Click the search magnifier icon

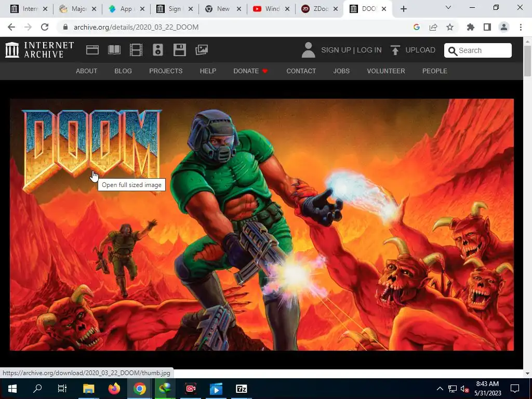453,50
